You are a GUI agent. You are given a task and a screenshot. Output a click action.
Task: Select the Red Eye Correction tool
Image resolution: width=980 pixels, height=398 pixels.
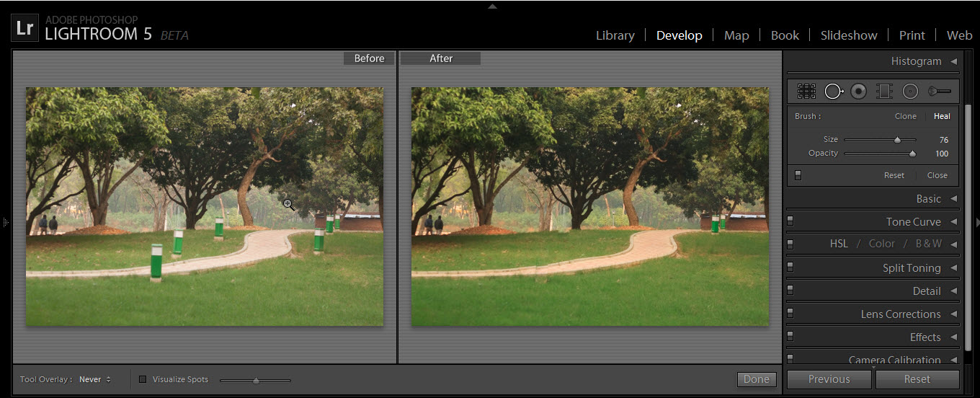[858, 91]
